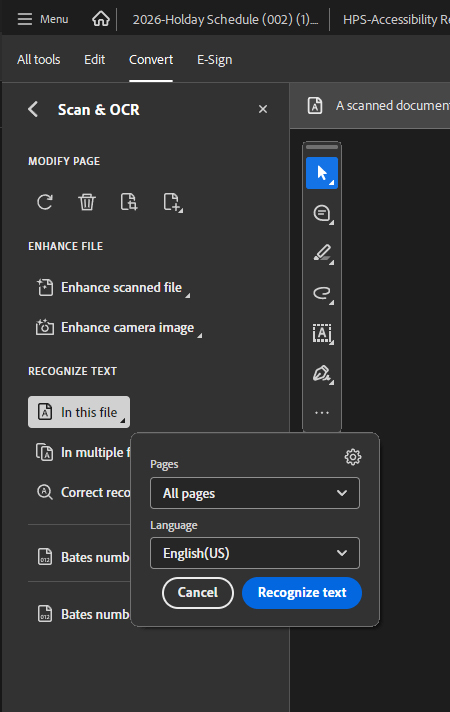Open the Language dropdown showing English(US)
Screen dimensions: 450x712
point(255,553)
